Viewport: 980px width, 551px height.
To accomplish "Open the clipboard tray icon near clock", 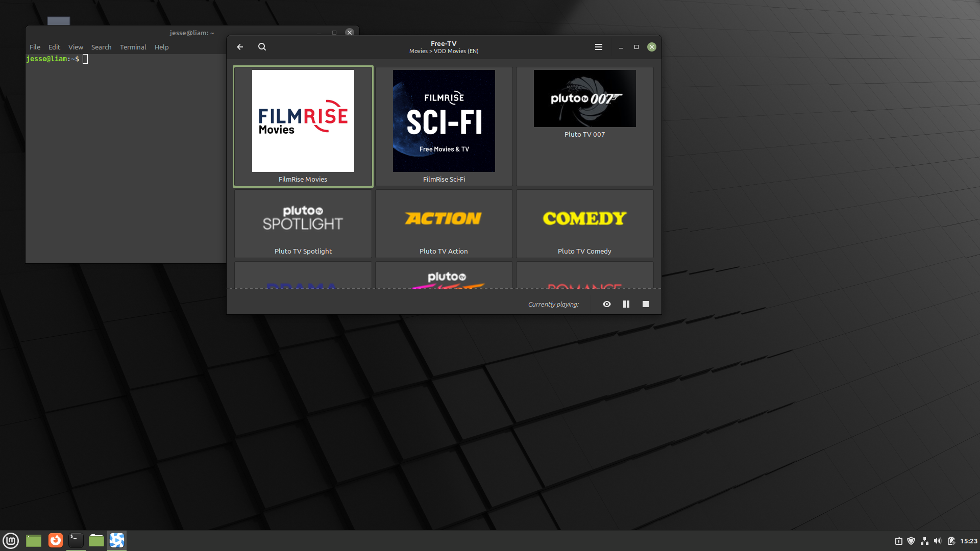I will coord(899,541).
